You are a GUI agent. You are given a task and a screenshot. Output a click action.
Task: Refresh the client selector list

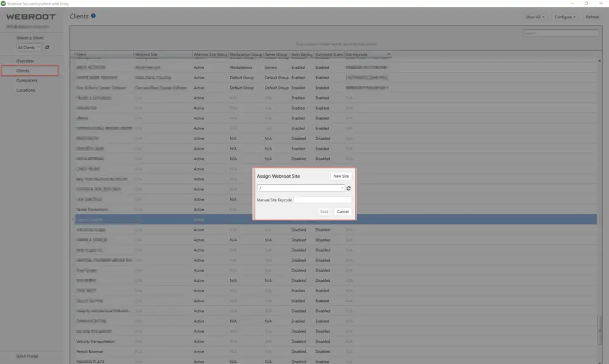tap(47, 47)
